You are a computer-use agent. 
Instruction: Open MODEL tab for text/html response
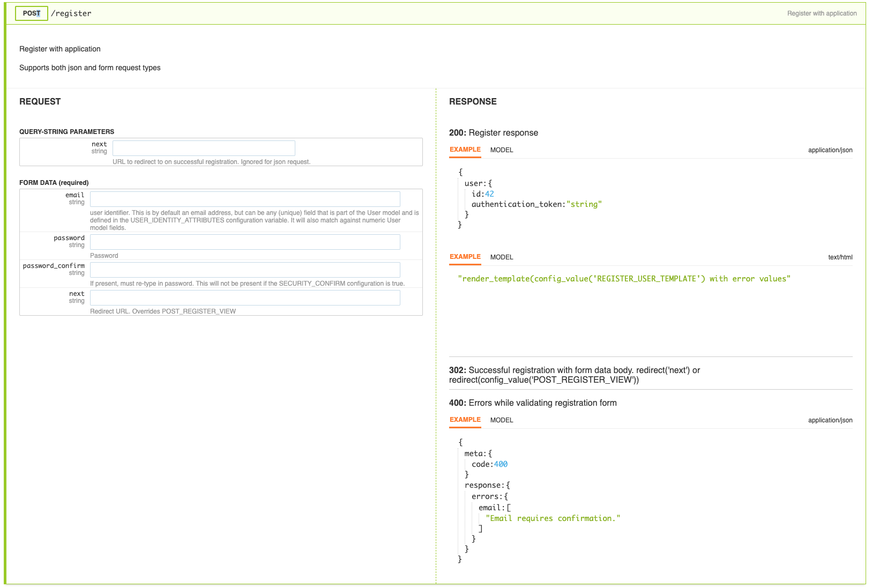pos(501,257)
